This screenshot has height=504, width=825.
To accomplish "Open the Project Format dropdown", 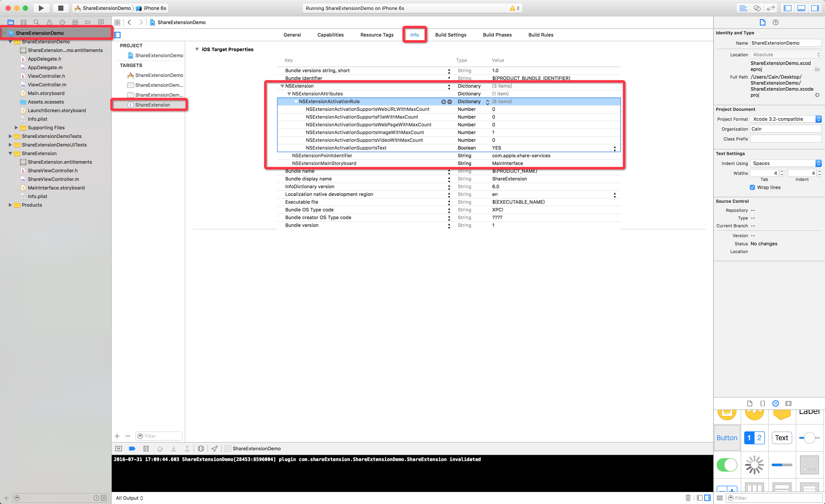I will (785, 119).
